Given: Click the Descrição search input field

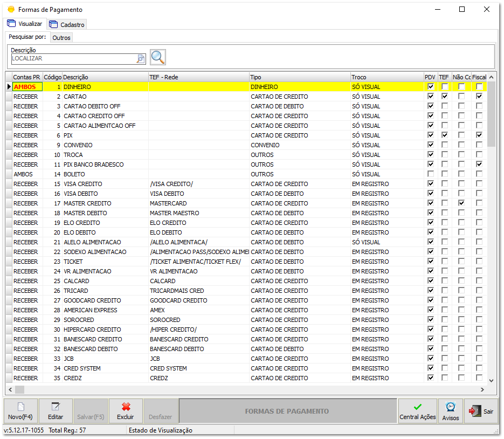Looking at the screenshot, I should pyautogui.click(x=73, y=58).
